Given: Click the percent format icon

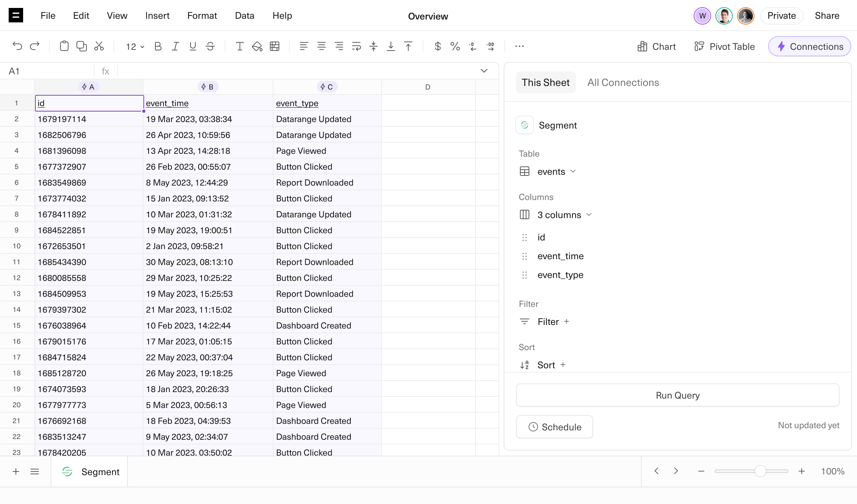Looking at the screenshot, I should tap(455, 46).
